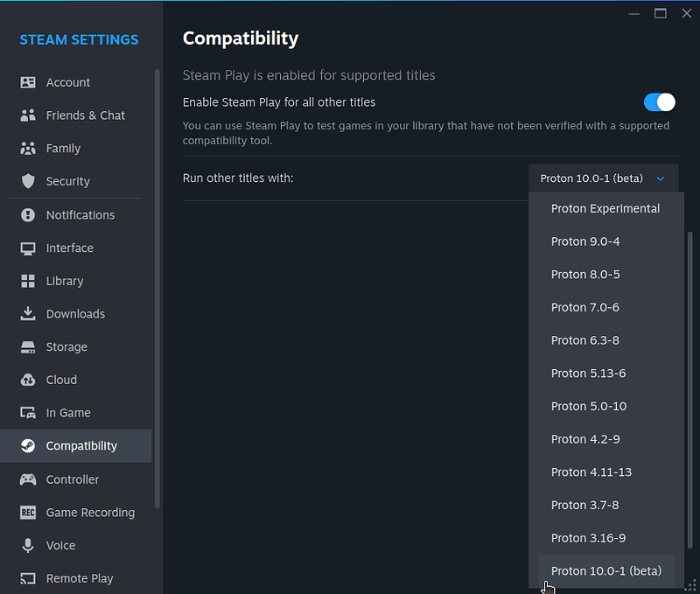The width and height of the screenshot is (700, 594).
Task: Go to Friends & Chat settings
Action: click(76, 115)
